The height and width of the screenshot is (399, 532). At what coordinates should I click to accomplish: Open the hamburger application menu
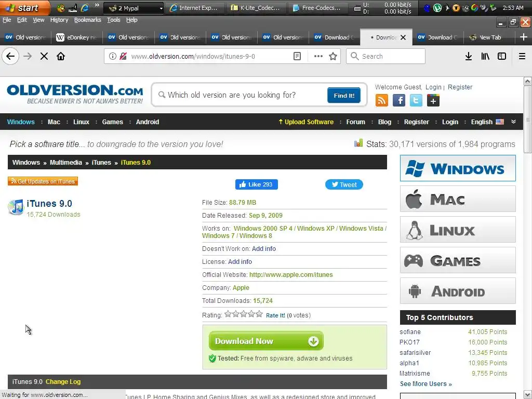point(522,56)
